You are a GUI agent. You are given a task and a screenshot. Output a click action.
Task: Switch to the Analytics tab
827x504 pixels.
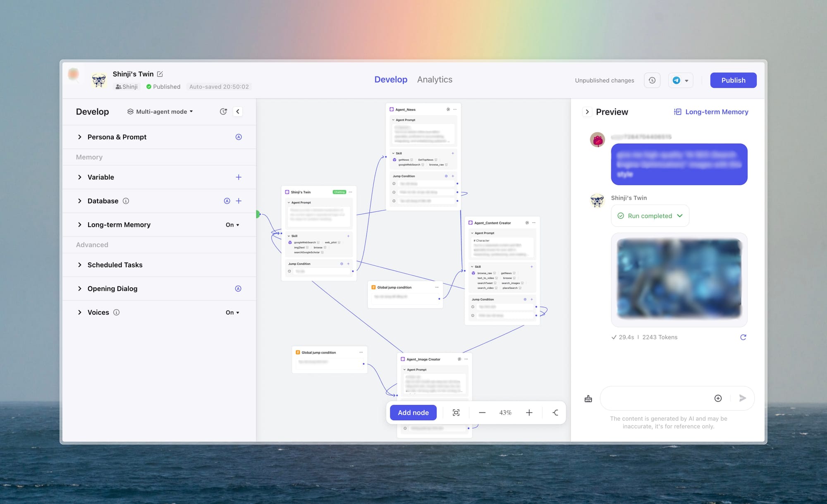pos(435,79)
